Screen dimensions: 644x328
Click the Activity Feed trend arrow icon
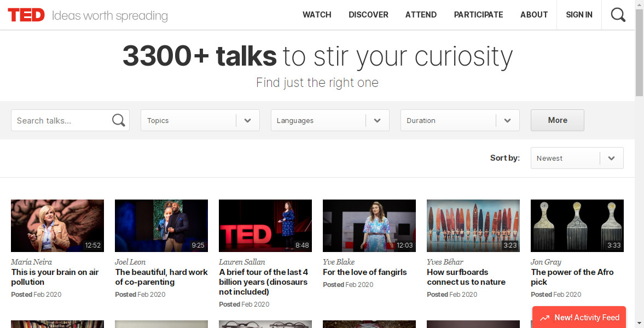[544, 318]
